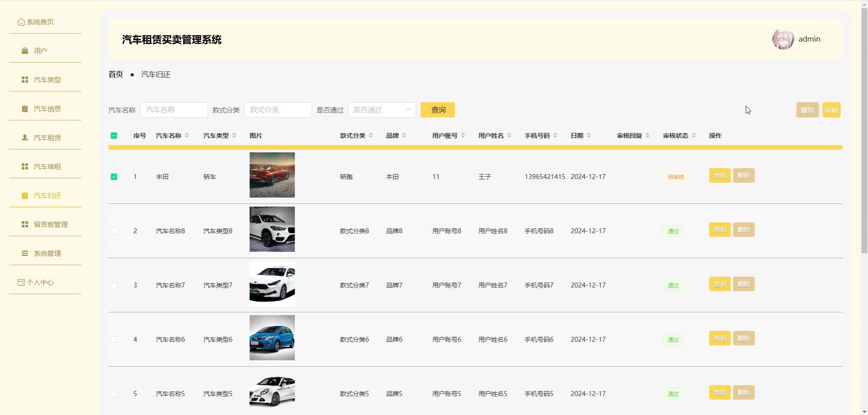Sort by the 日期 column arrows

tap(589, 136)
